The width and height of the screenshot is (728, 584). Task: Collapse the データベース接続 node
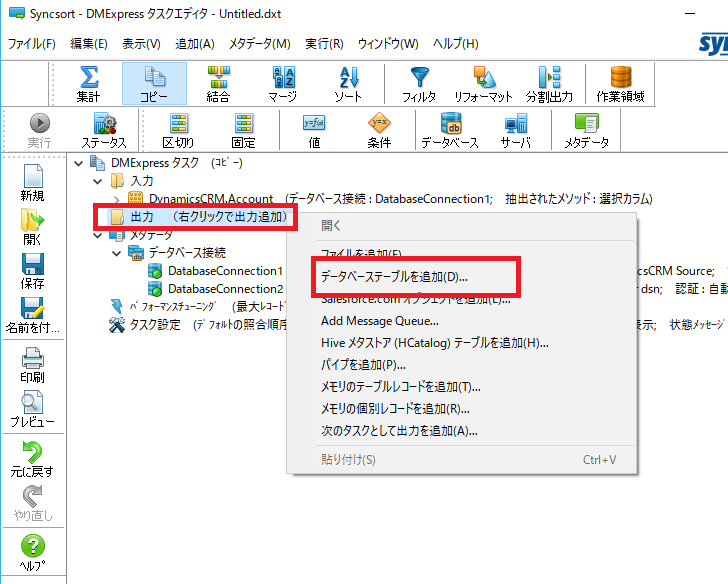coord(117,253)
